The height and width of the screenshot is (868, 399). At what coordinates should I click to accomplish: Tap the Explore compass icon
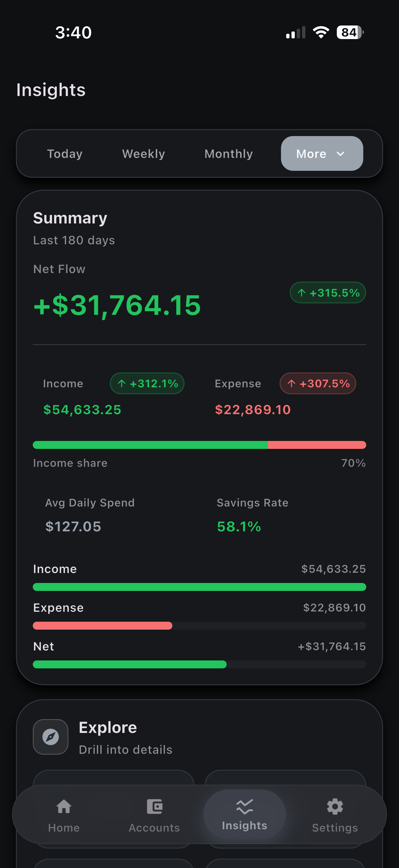pos(51,737)
